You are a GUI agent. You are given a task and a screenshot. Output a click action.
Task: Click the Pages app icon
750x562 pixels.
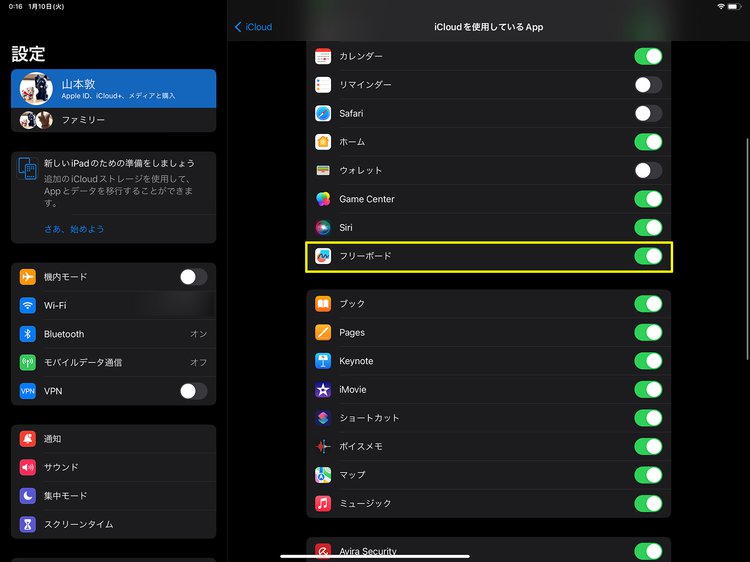[323, 332]
